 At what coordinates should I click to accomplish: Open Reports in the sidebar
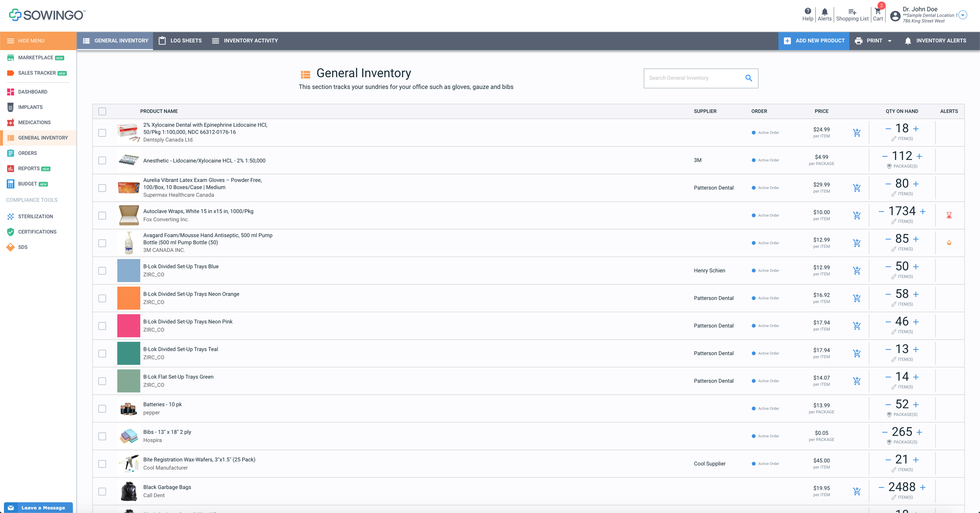point(28,169)
